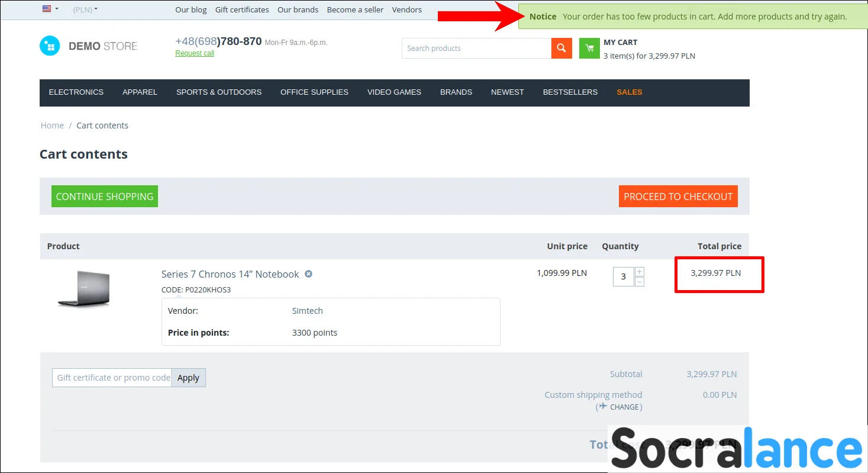
Task: Click the orange search magnifier button
Action: coord(562,49)
